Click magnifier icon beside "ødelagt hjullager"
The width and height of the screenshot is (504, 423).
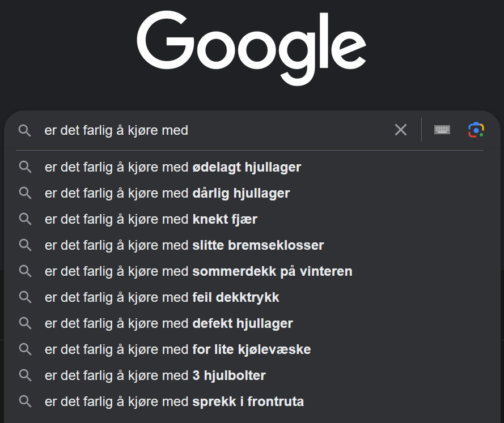pyautogui.click(x=24, y=167)
